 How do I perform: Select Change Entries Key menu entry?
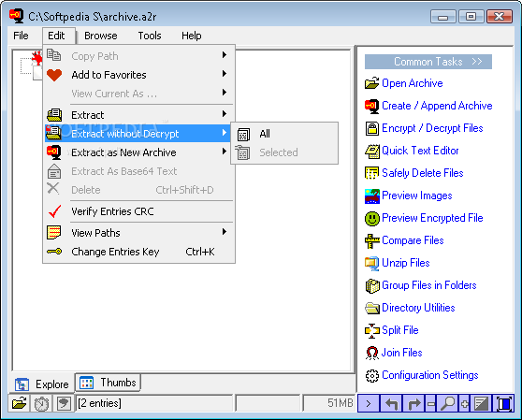(139, 252)
